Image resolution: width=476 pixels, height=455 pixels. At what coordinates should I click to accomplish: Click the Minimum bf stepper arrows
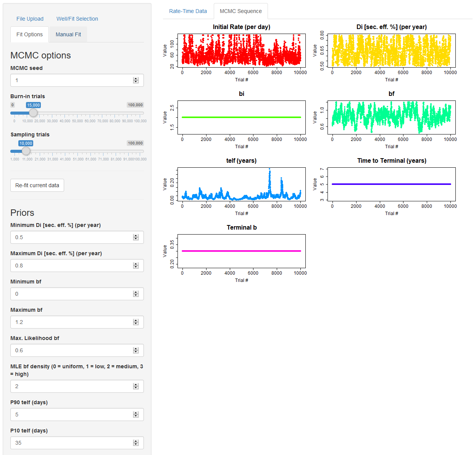[x=136, y=294]
